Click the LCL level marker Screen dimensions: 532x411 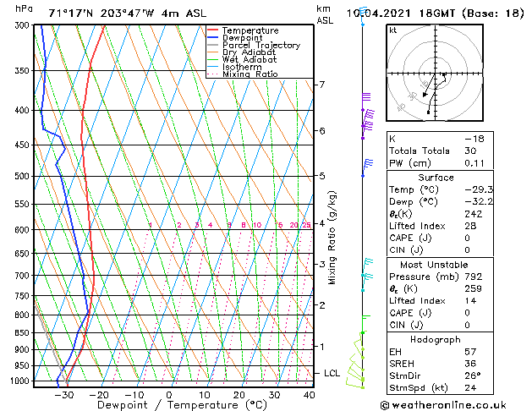332,373
